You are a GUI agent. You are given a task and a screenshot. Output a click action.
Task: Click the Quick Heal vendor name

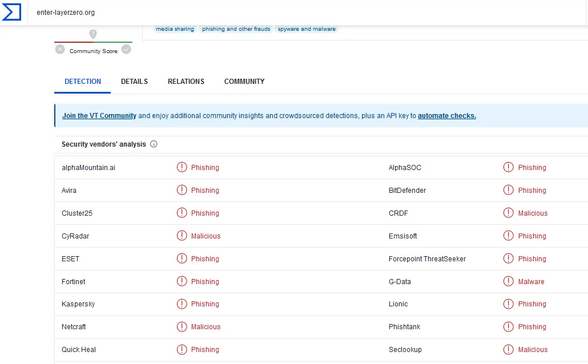pyautogui.click(x=79, y=350)
